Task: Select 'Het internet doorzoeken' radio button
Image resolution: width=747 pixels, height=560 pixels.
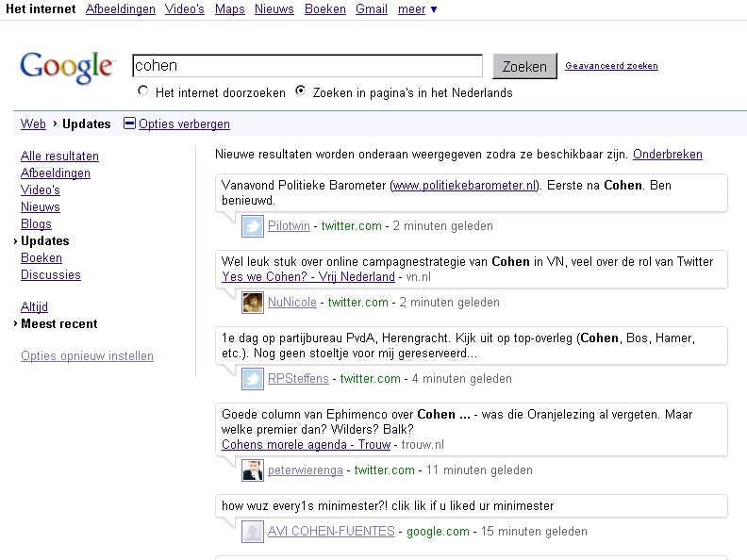Action: pos(143,91)
